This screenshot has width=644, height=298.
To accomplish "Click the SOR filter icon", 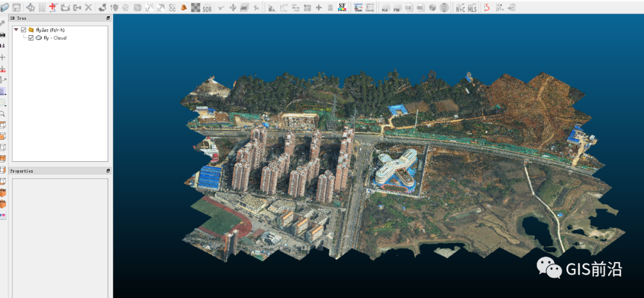I will [207, 7].
